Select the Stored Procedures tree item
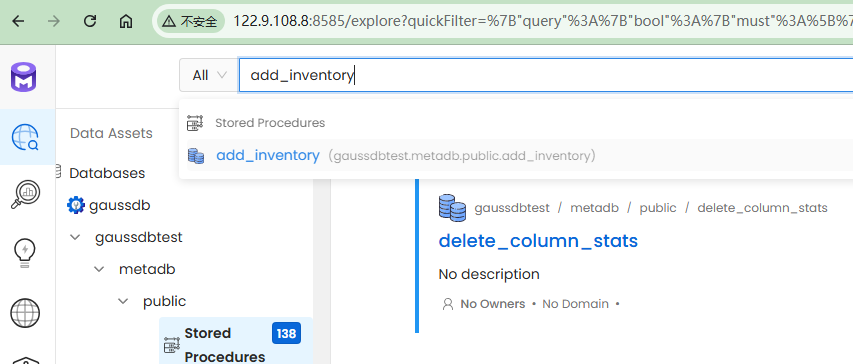The image size is (853, 364). 236,341
